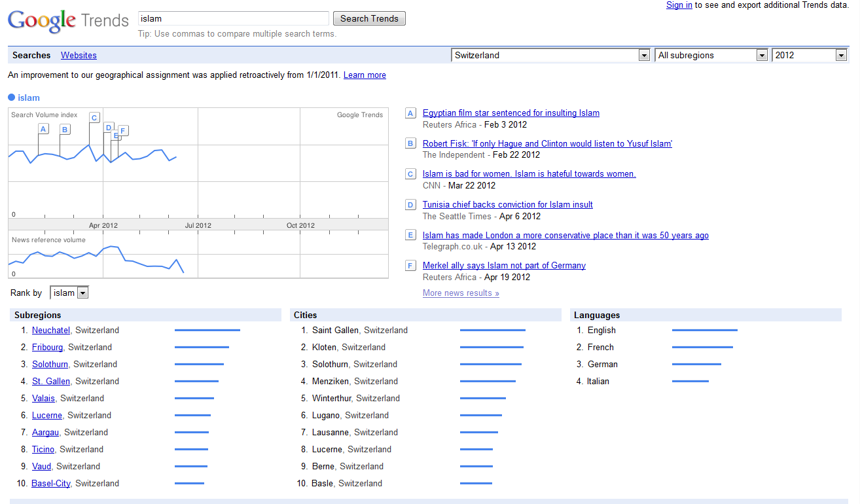Click letter C icon beside CNN headline

point(410,174)
